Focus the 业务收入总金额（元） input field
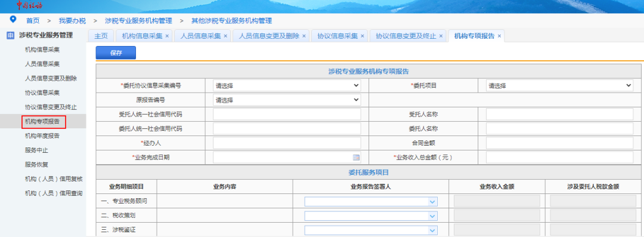 tap(559, 157)
